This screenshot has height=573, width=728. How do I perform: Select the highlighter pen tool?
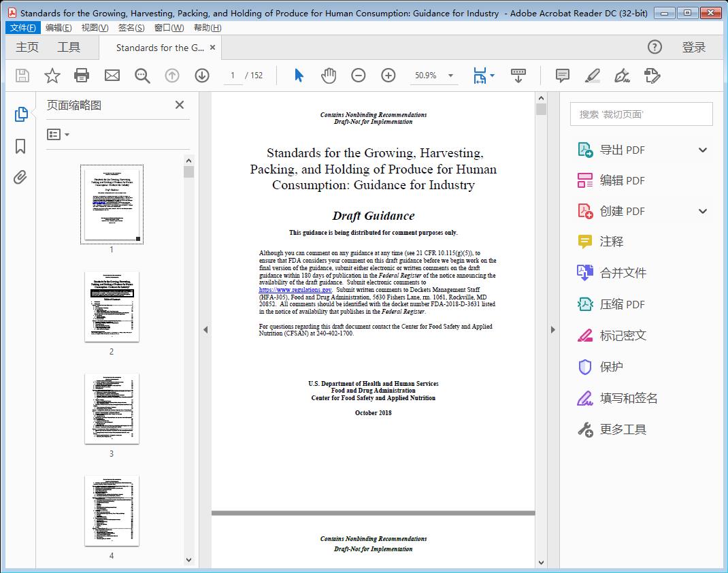tap(592, 76)
